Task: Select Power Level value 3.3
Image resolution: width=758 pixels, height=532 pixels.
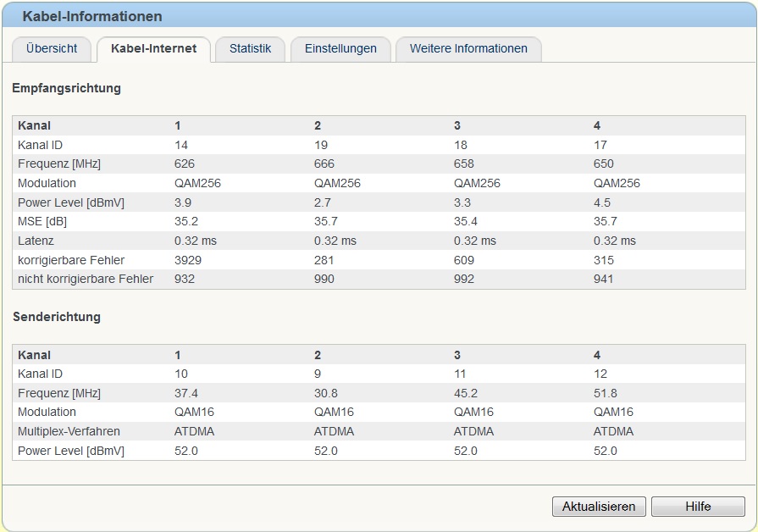Action: [462, 202]
